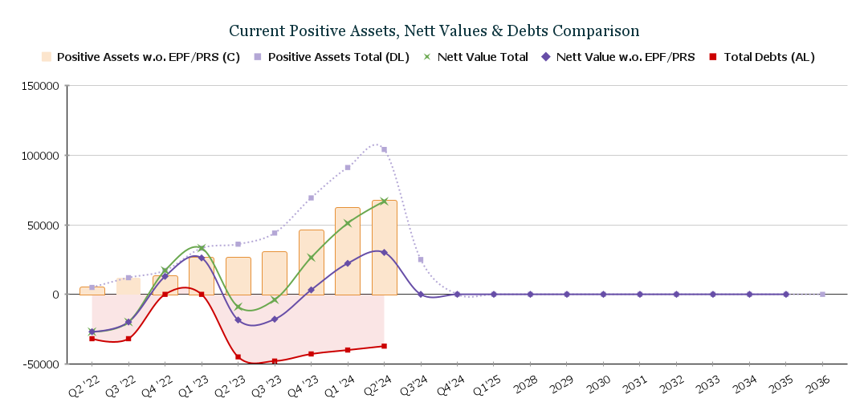Viewport: 868px width, 415px height.
Task: Click the purple diamond legend marker
Action: [x=545, y=57]
